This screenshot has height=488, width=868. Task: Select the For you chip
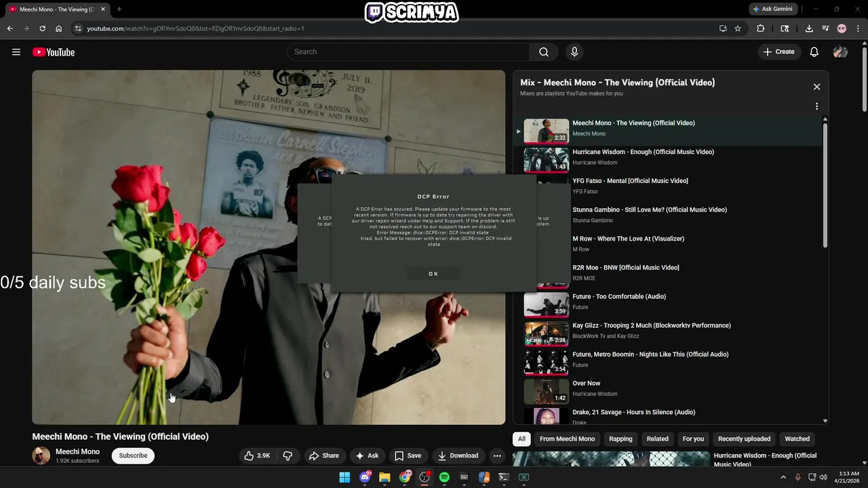point(693,439)
